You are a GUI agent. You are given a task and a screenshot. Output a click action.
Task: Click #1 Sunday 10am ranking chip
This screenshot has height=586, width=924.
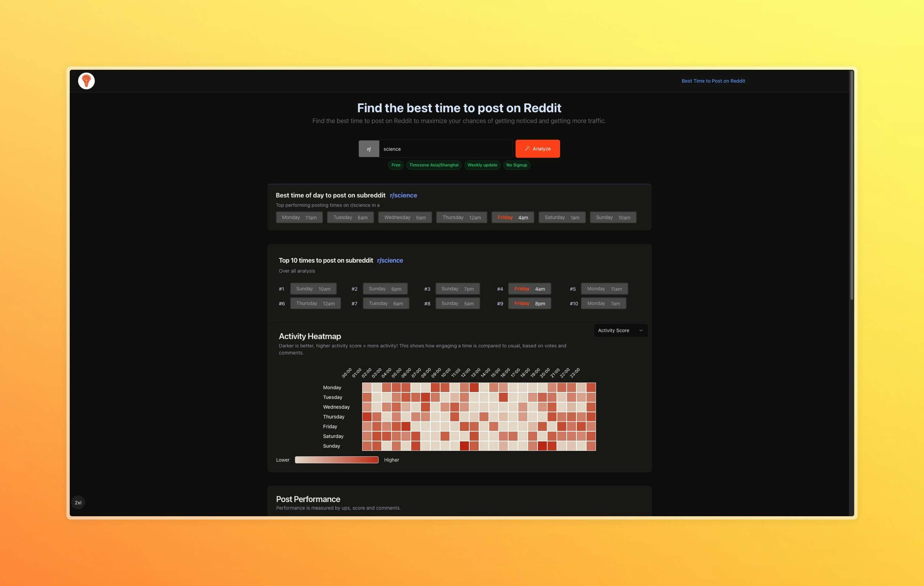point(313,289)
